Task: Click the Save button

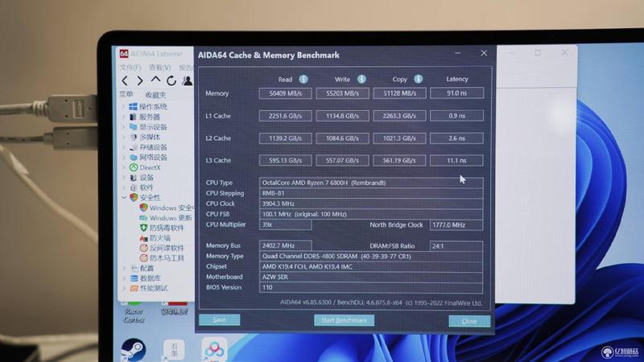Action: pos(219,319)
